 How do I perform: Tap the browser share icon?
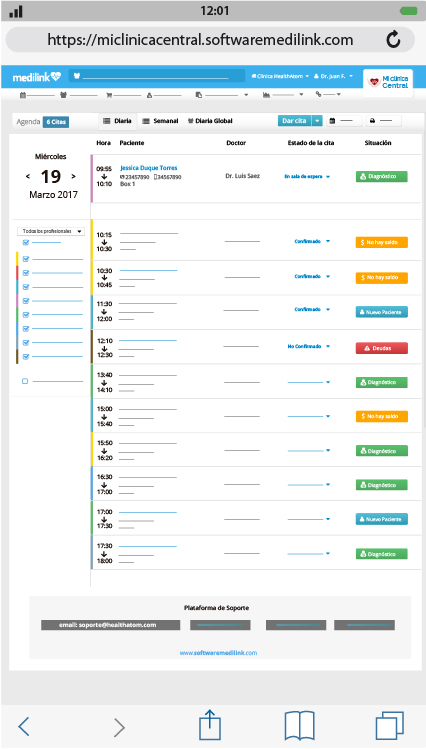(x=210, y=726)
